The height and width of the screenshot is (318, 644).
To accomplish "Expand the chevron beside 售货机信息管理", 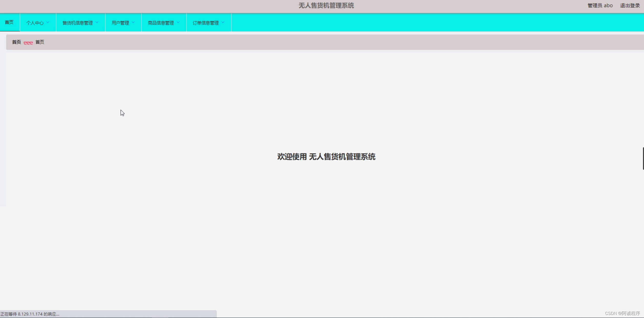I will click(x=97, y=23).
